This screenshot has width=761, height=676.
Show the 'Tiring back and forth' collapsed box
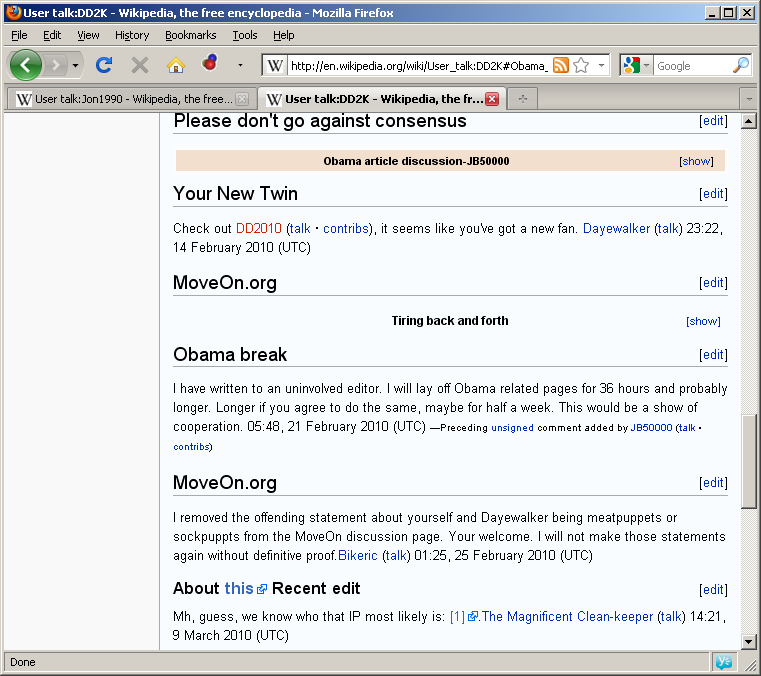[x=703, y=321]
